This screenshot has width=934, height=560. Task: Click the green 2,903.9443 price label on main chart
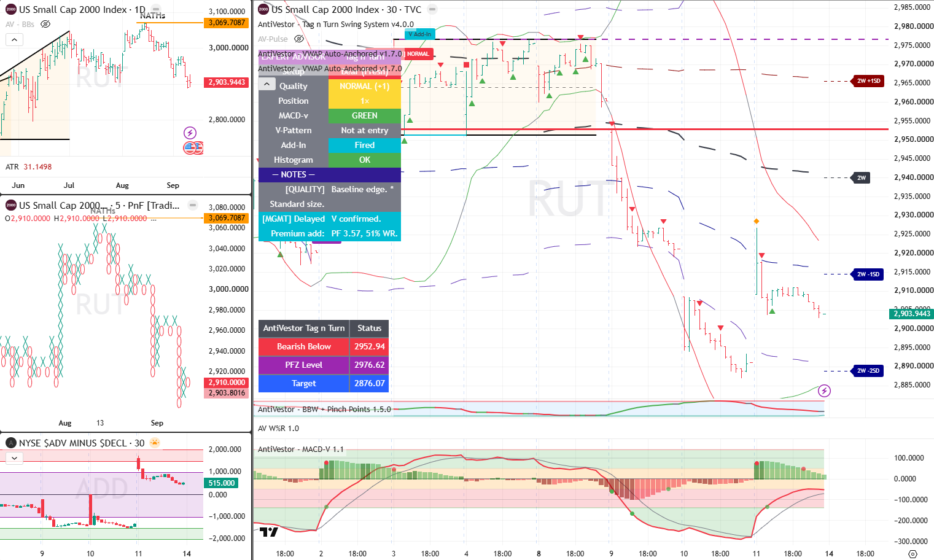pyautogui.click(x=911, y=314)
